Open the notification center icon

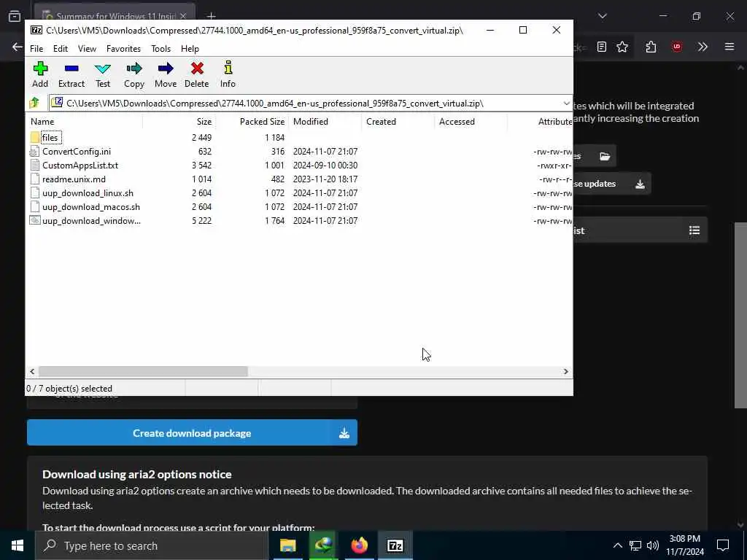(723, 545)
